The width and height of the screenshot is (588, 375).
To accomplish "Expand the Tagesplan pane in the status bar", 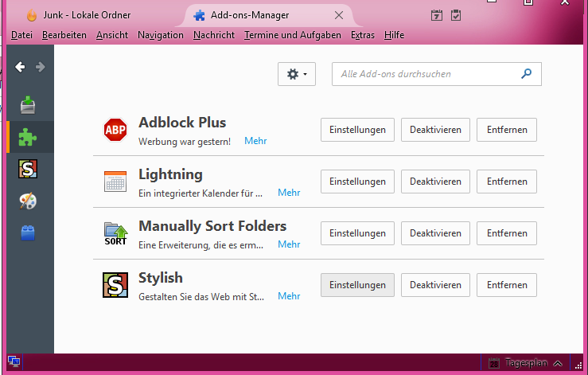I will point(558,363).
